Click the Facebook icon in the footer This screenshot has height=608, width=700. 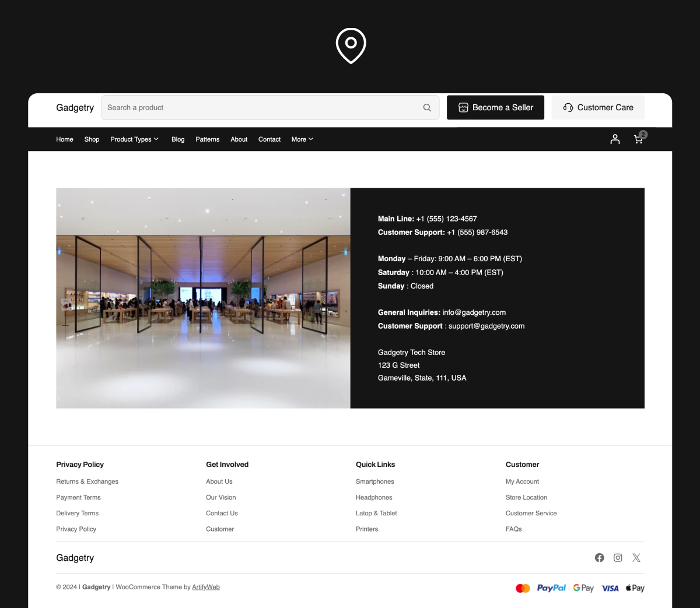pyautogui.click(x=599, y=557)
